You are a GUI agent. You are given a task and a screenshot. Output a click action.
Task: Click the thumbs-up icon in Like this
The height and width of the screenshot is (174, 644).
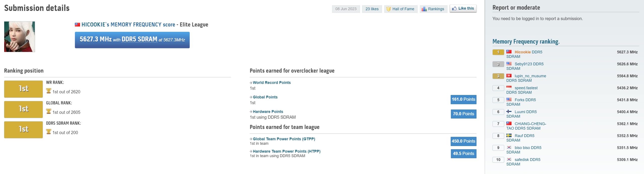coord(454,9)
